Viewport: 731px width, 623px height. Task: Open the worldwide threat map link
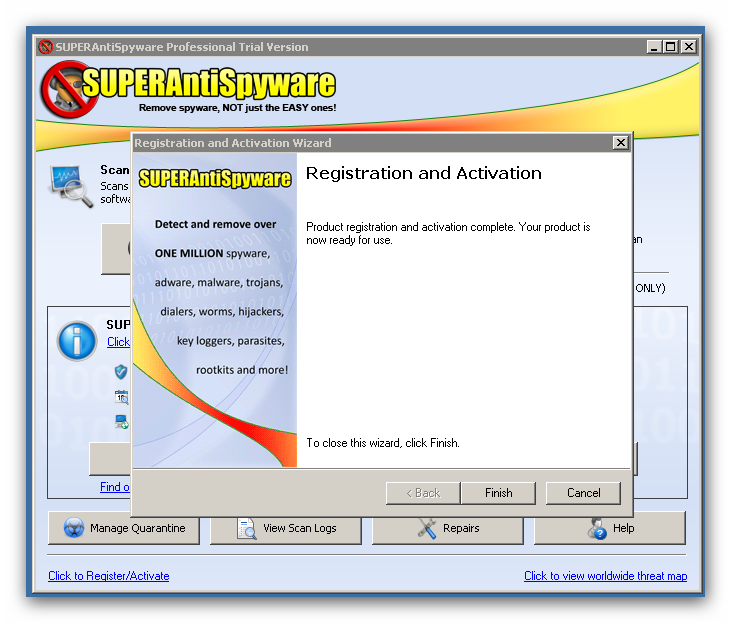click(x=606, y=576)
